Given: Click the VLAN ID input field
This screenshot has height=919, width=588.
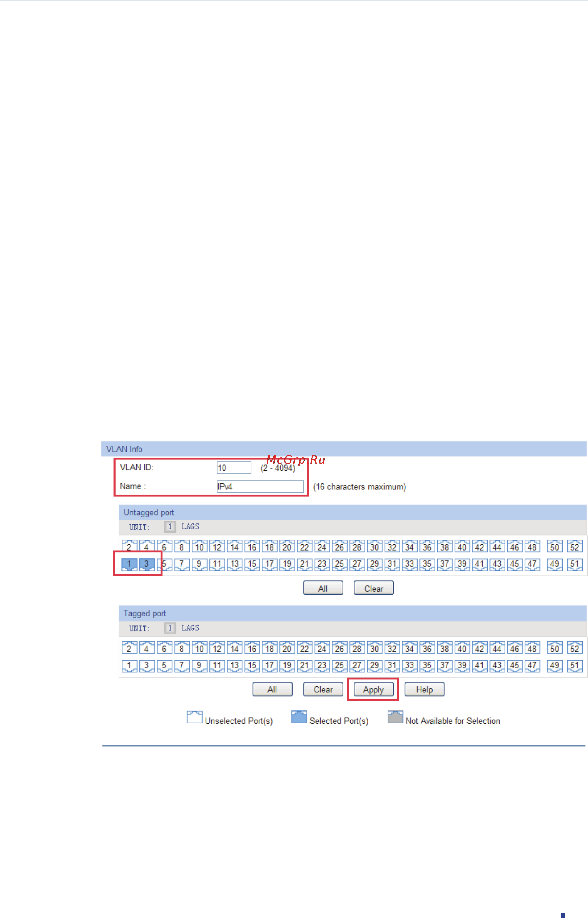Looking at the screenshot, I should 234,468.
